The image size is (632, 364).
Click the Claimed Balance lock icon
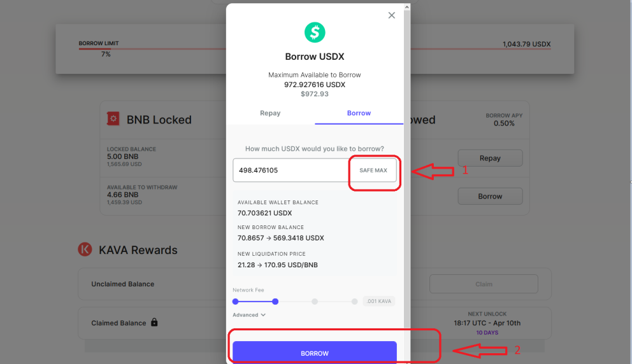pos(154,322)
